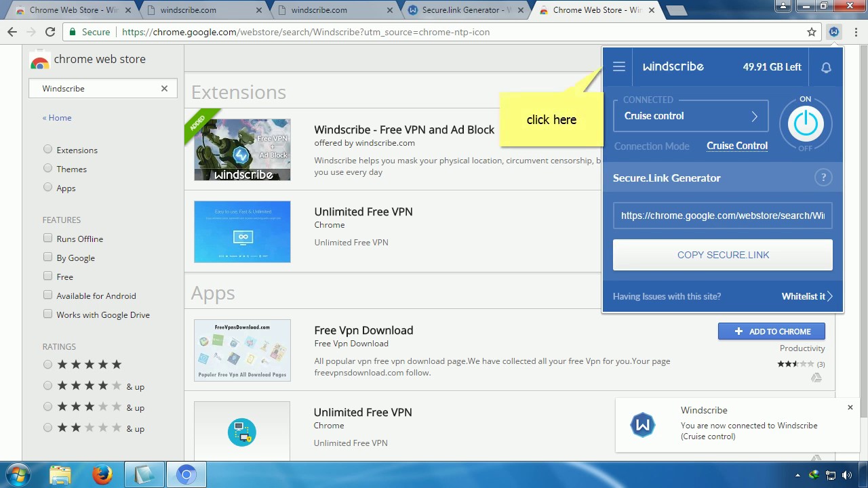The width and height of the screenshot is (868, 488).
Task: Dismiss the Windscribe connected notification
Action: 850,407
